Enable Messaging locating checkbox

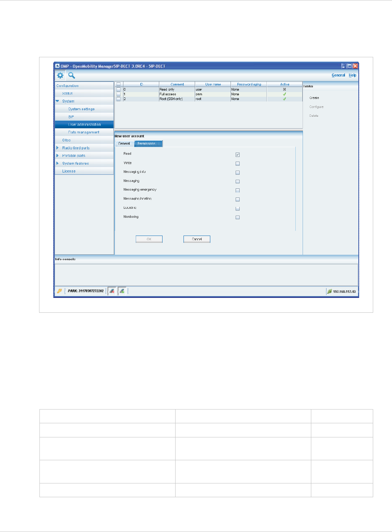(237, 199)
